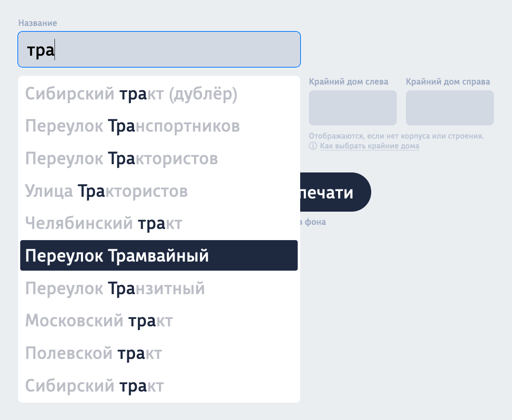Focus the «Крайний дом справа» field
This screenshot has width=512, height=420.
pos(450,108)
